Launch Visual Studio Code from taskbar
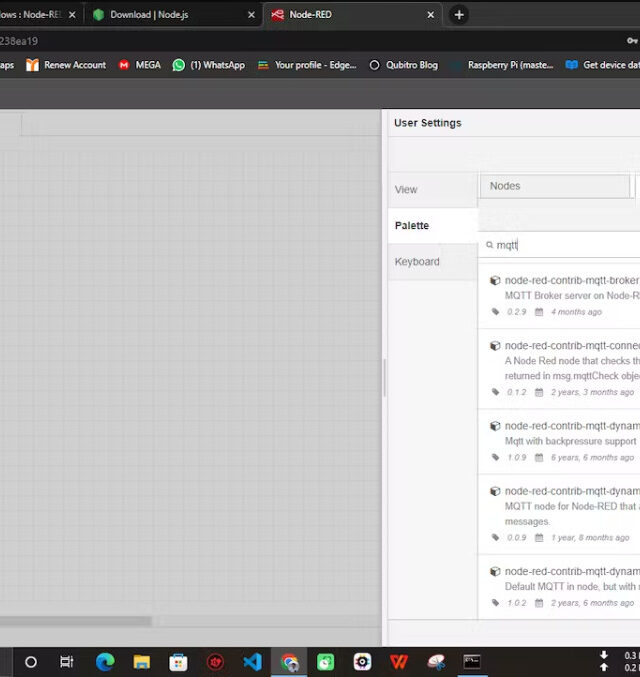The image size is (640, 677). tap(252, 662)
